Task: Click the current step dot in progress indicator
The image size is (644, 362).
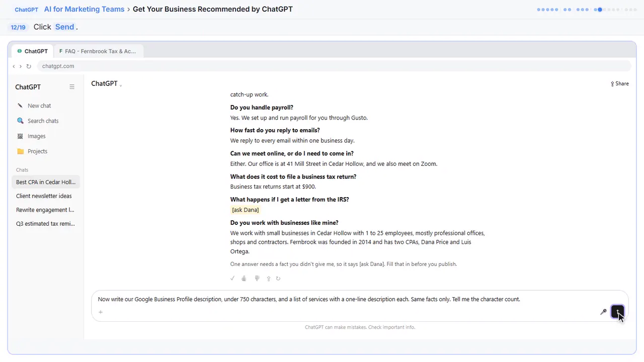Action: pos(599,10)
